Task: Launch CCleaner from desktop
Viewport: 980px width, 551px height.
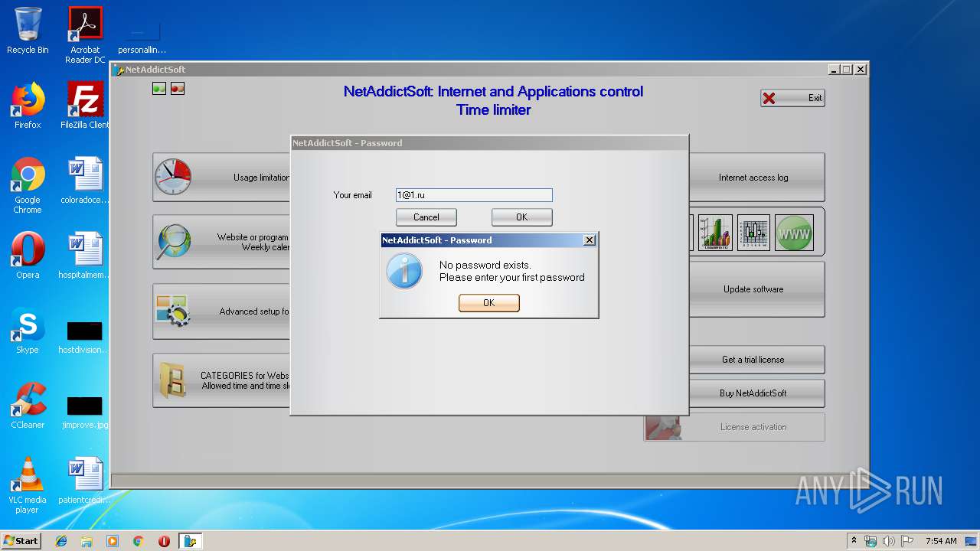Action: tap(28, 406)
